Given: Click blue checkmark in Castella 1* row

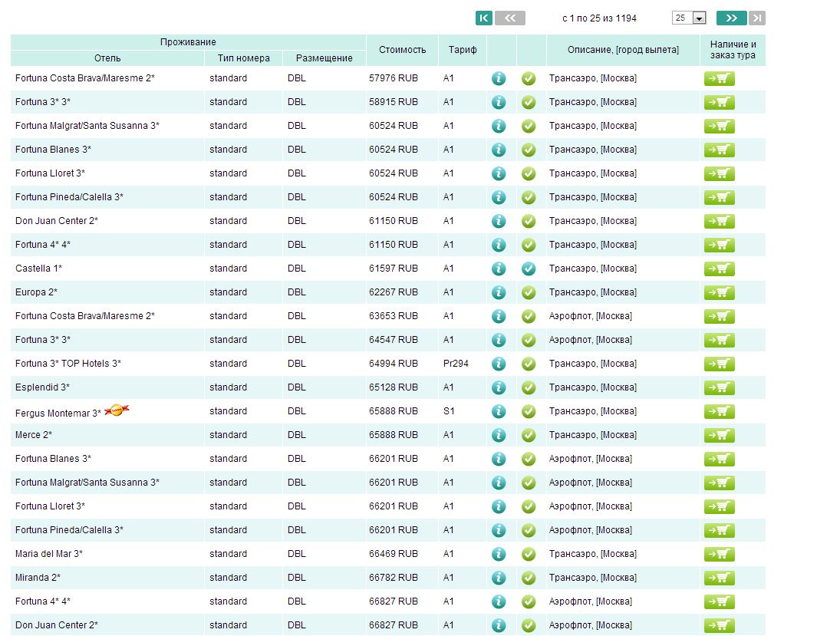Looking at the screenshot, I should coord(529,269).
